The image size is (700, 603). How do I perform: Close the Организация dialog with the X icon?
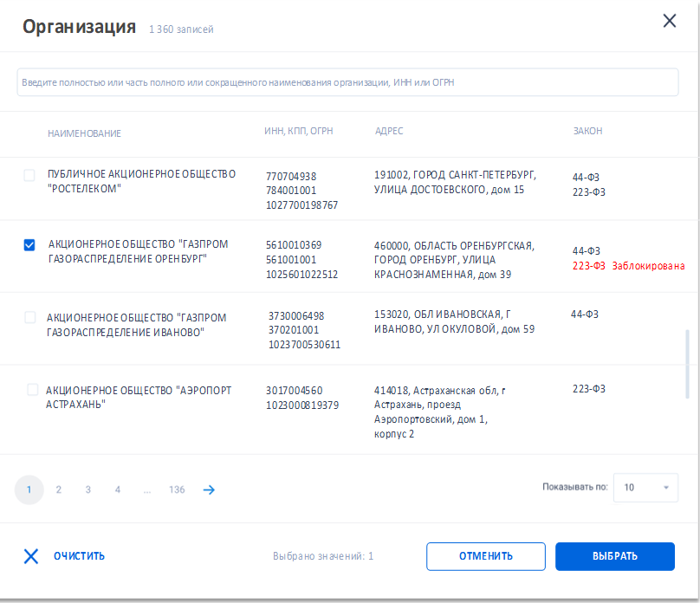click(x=669, y=21)
